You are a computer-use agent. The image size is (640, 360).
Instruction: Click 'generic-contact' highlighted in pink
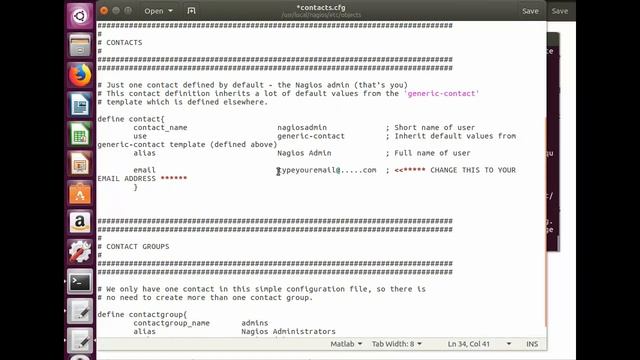[441, 93]
